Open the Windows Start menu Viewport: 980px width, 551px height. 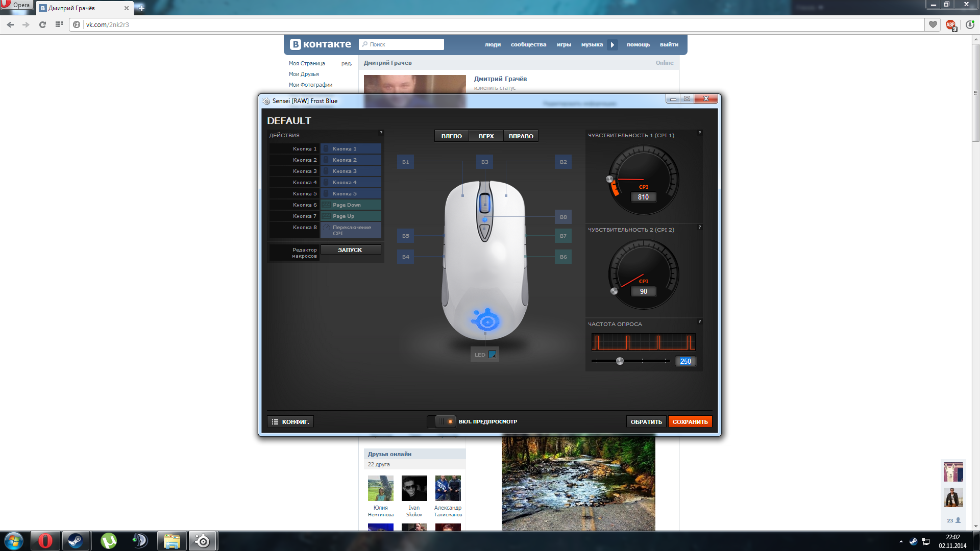coord(13,541)
